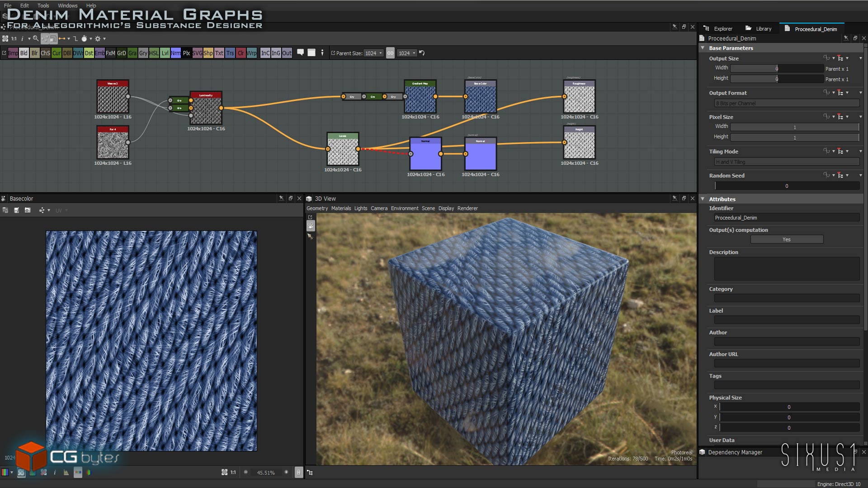The height and width of the screenshot is (488, 868).
Task: Show image info in the 2D view footer
Action: pos(55,473)
